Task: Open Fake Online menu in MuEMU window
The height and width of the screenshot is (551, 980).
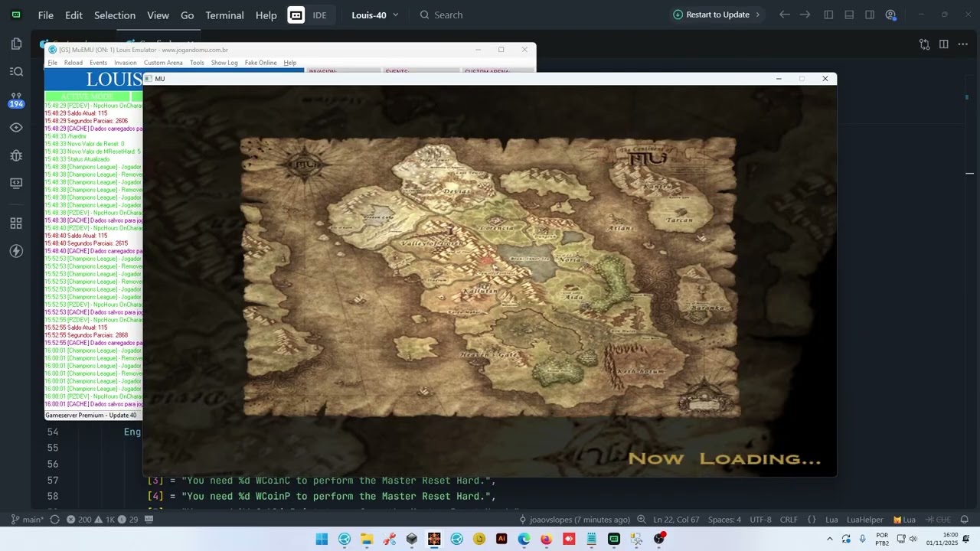Action: (x=260, y=63)
